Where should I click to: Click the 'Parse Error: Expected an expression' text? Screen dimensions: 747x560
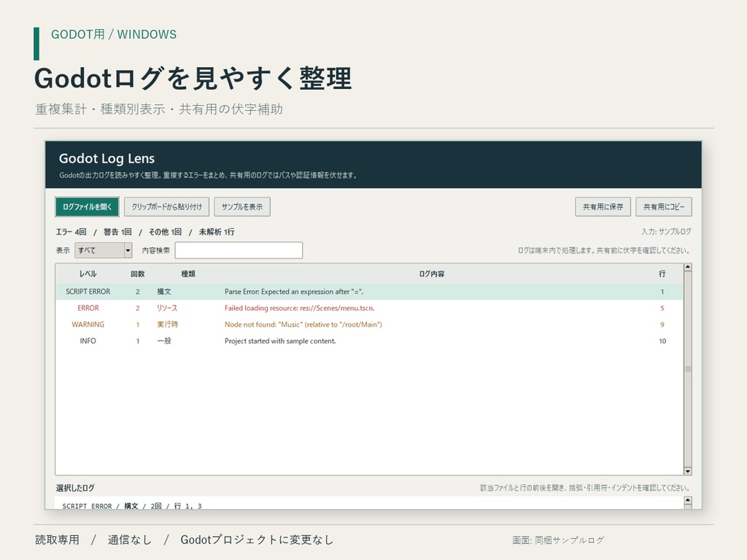[x=294, y=292]
